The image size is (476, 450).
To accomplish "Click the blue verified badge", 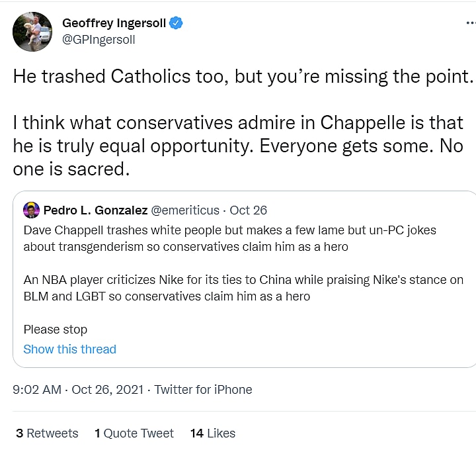I will 176,23.
